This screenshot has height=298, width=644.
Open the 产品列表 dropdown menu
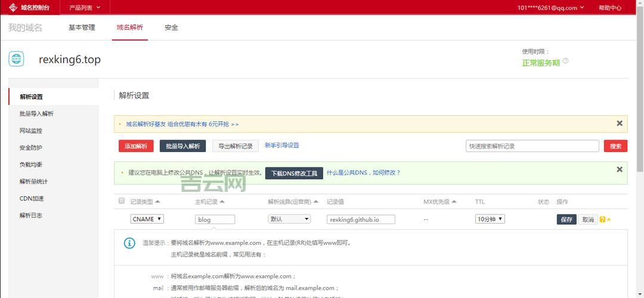tap(84, 7)
